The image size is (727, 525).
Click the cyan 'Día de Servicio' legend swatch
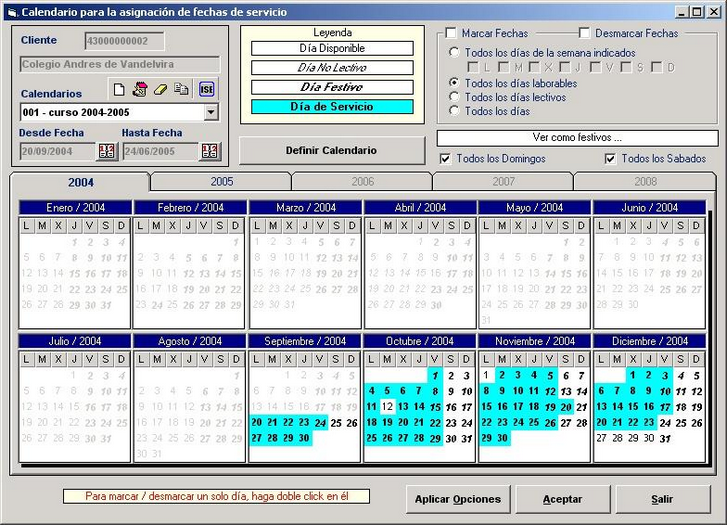point(332,107)
